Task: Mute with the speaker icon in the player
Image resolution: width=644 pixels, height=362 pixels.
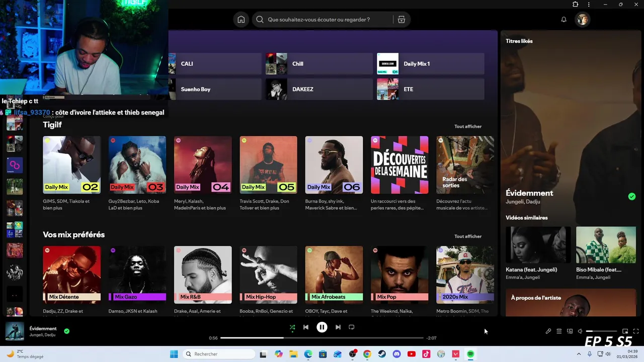Action: pos(580,331)
